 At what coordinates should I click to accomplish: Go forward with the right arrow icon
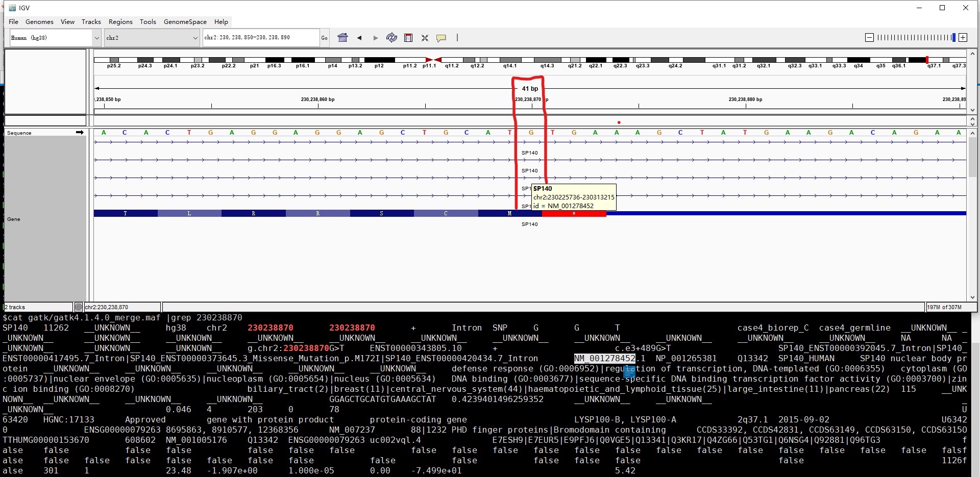[376, 38]
